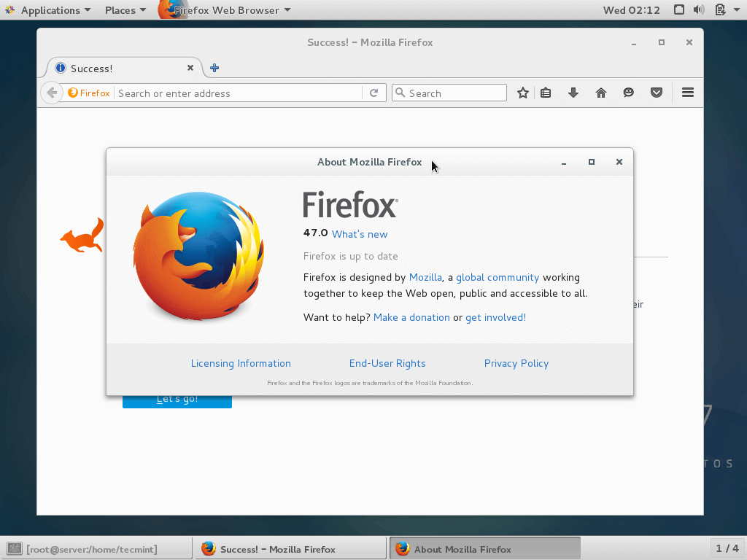Viewport: 747px width, 560px height.
Task: Open End-User Rights link
Action: click(387, 363)
